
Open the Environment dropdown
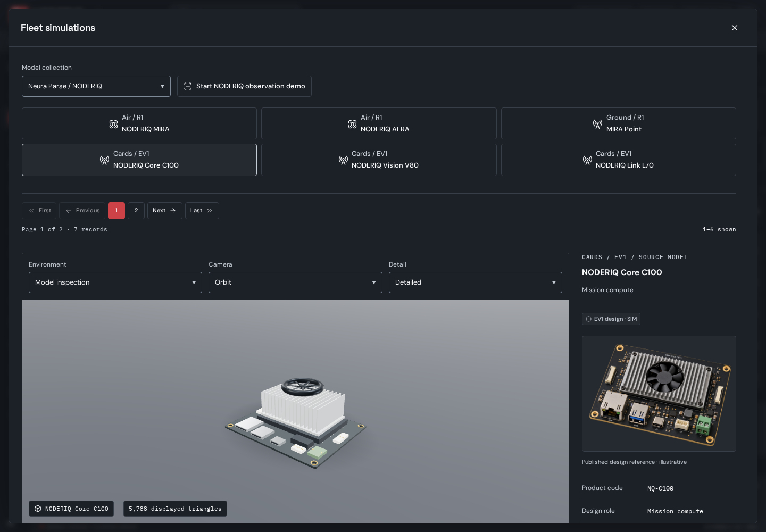[x=115, y=282]
